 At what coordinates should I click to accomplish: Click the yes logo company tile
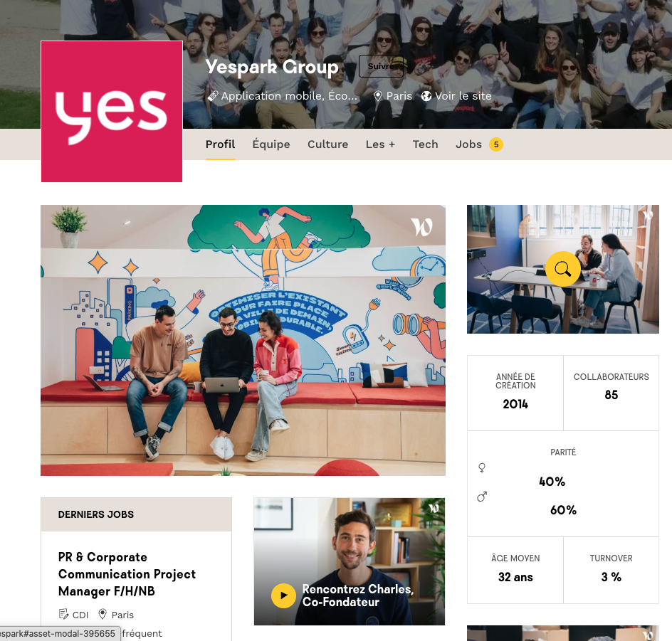pyautogui.click(x=112, y=111)
